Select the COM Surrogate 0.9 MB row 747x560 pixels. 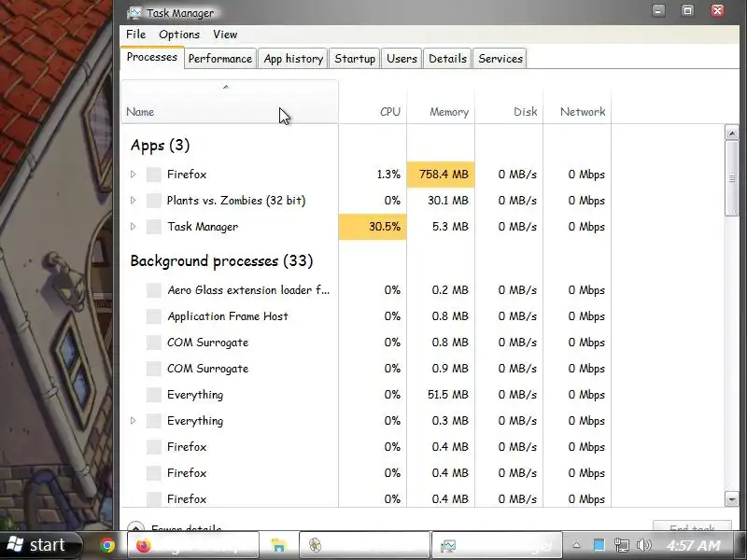coord(366,369)
